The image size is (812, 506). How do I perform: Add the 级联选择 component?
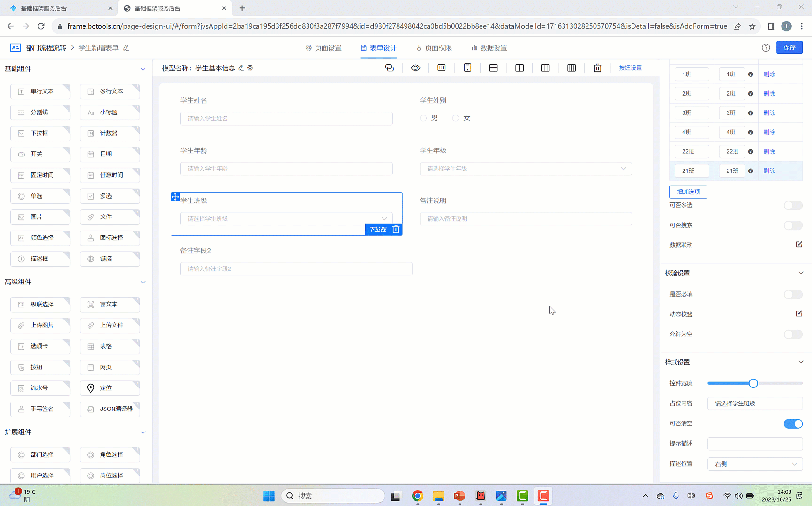pos(40,305)
